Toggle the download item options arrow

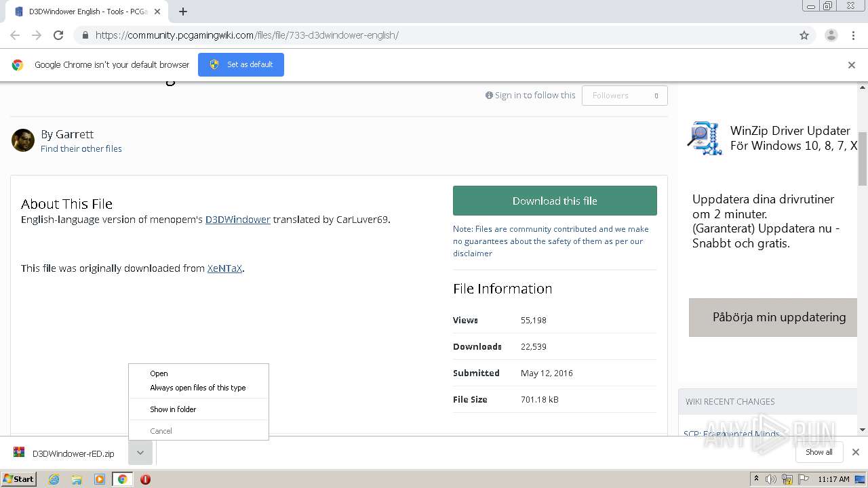coord(140,453)
